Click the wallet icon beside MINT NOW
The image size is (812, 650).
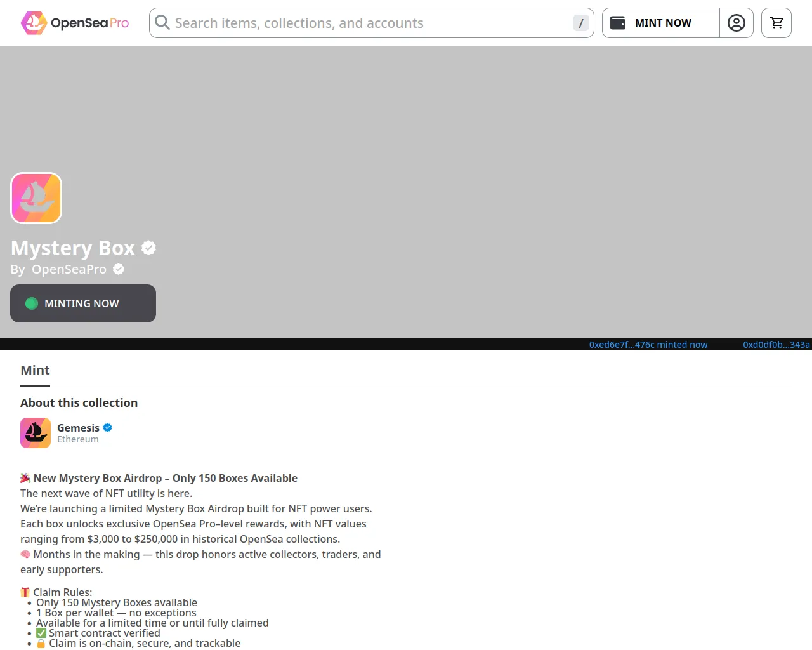618,23
